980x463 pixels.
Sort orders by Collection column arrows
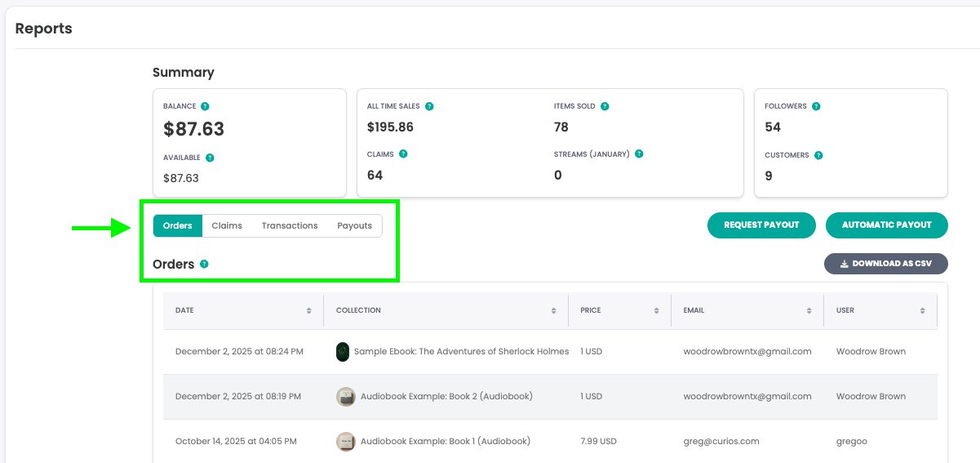pos(554,311)
